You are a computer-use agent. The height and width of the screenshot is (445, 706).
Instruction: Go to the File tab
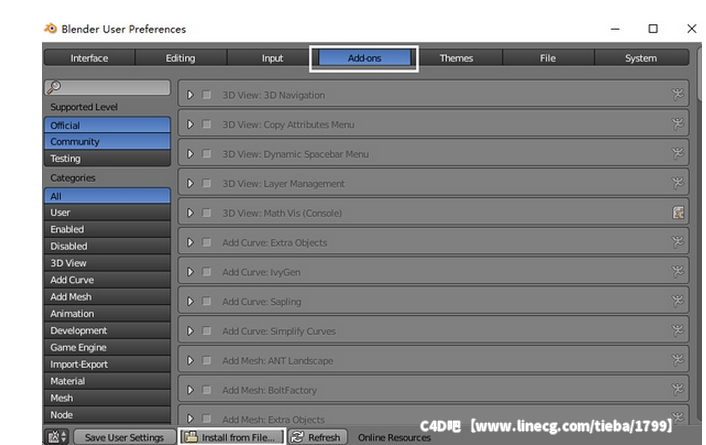click(548, 58)
